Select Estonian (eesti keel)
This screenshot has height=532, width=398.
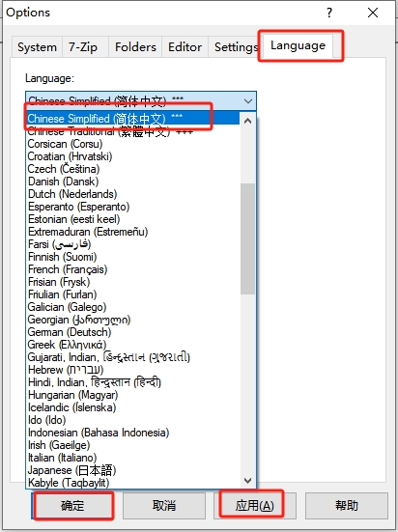point(133,219)
